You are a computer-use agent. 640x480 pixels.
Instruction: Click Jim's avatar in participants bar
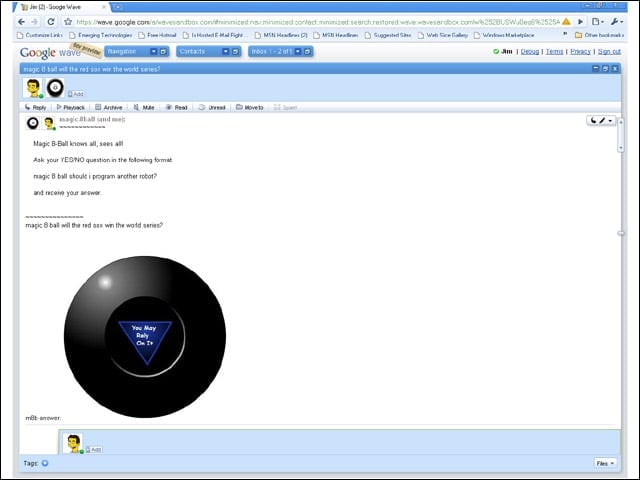pyautogui.click(x=33, y=88)
